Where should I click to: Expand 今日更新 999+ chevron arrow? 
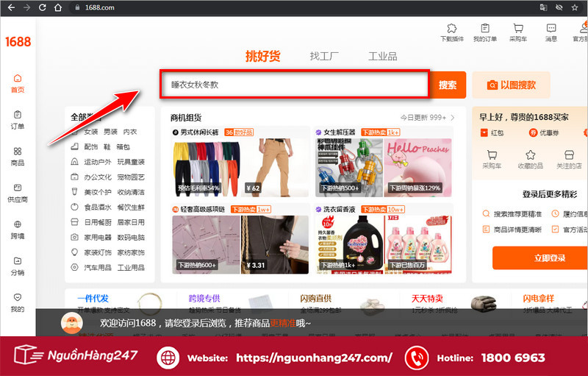(453, 118)
